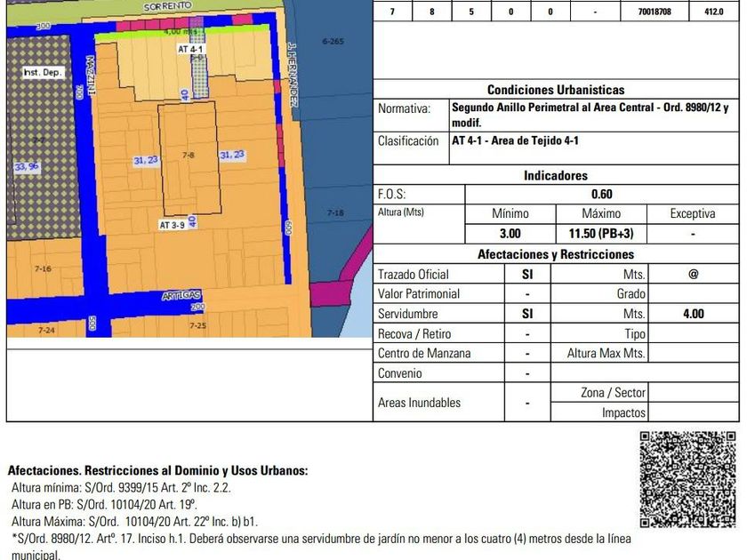
Task: Click the Mínimo column header
Action: coord(510,213)
